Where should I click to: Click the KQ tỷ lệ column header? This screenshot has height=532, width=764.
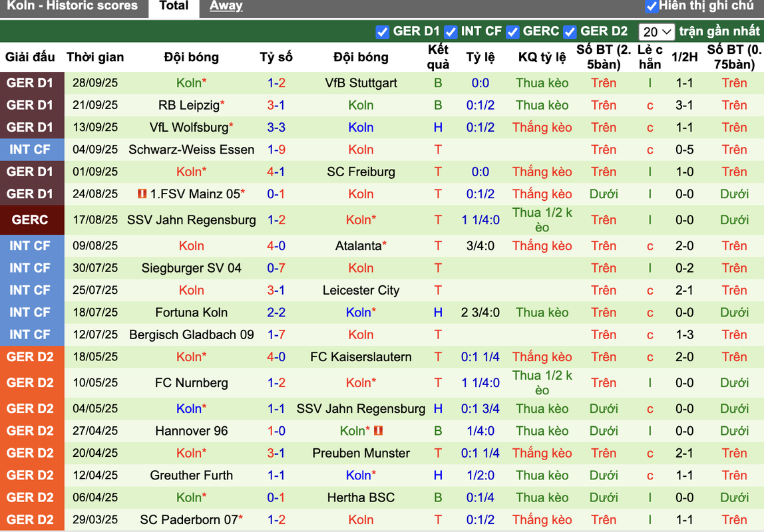point(542,57)
